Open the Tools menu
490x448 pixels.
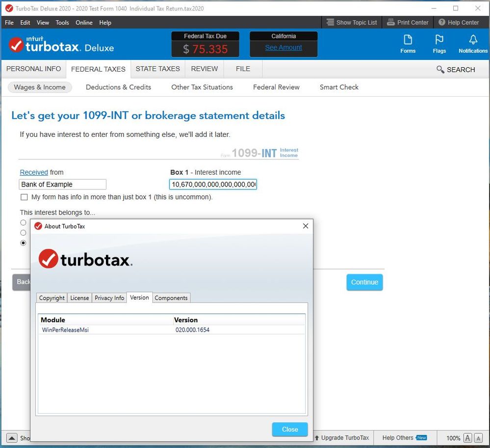(x=62, y=23)
